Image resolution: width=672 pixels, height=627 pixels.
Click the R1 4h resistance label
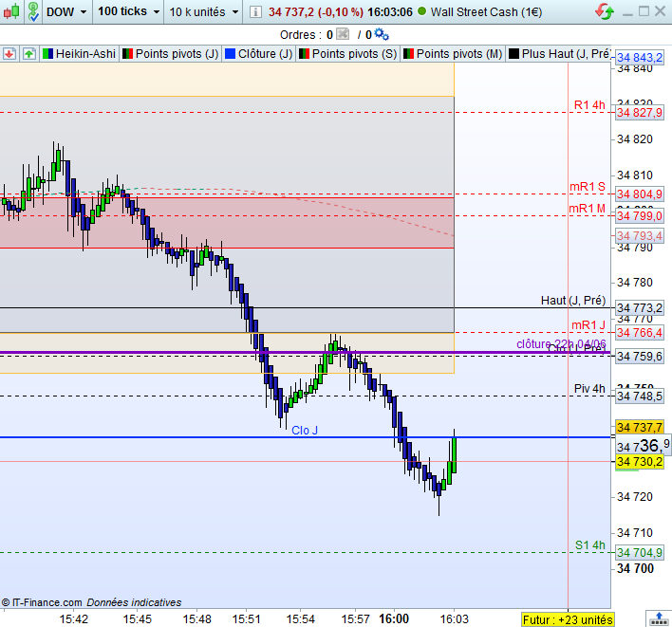click(589, 105)
